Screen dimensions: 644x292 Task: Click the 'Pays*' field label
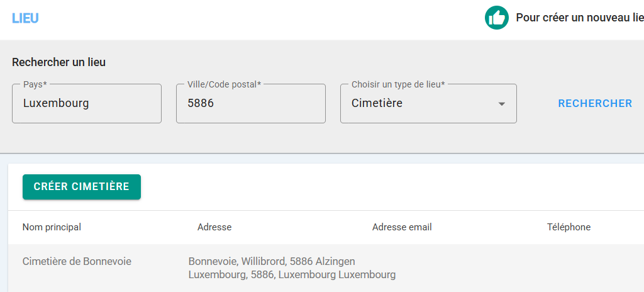35,84
